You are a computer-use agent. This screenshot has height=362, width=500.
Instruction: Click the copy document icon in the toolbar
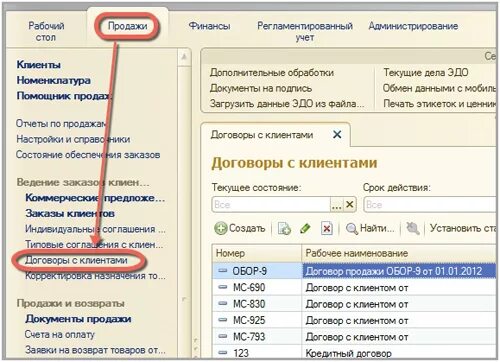coord(284,229)
